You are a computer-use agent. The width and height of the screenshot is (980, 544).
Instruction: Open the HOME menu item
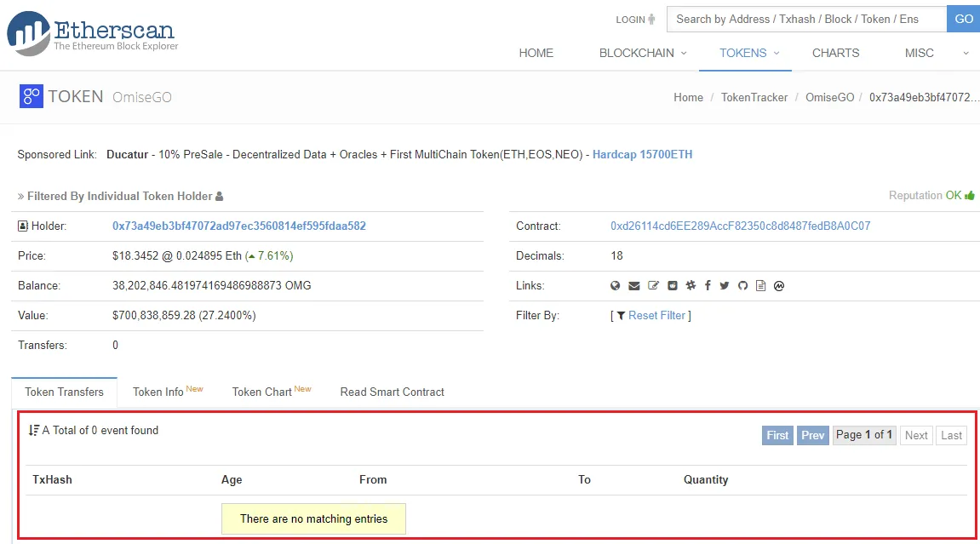(x=536, y=53)
